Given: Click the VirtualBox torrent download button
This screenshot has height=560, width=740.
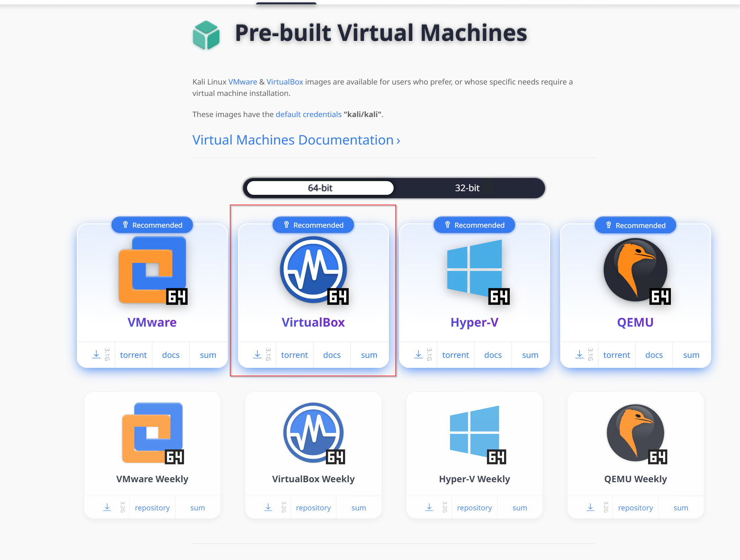Looking at the screenshot, I should pos(294,354).
